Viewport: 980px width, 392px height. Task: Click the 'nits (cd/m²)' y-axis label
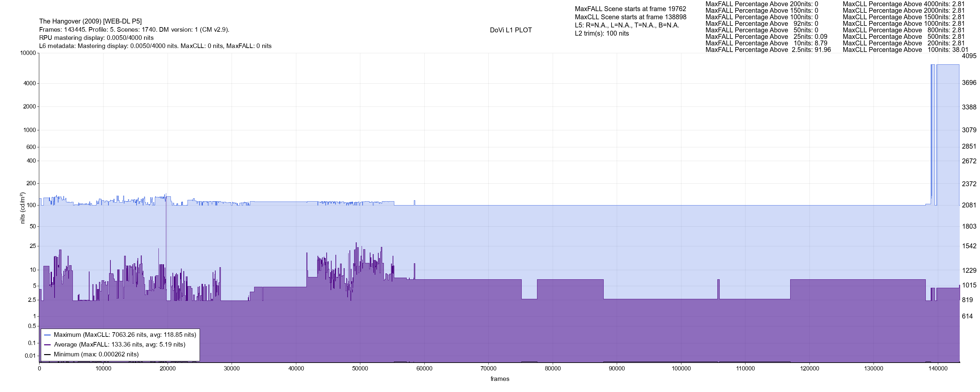point(23,208)
